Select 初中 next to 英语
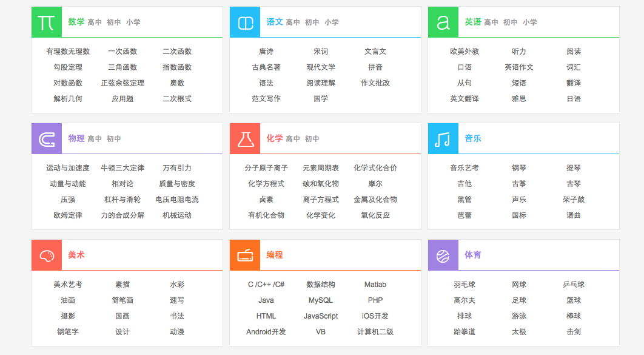 tap(510, 22)
